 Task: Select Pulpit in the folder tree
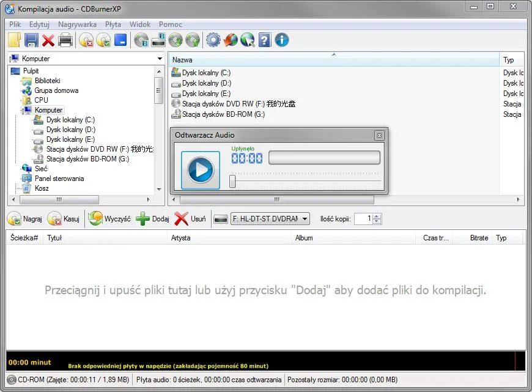[x=31, y=71]
